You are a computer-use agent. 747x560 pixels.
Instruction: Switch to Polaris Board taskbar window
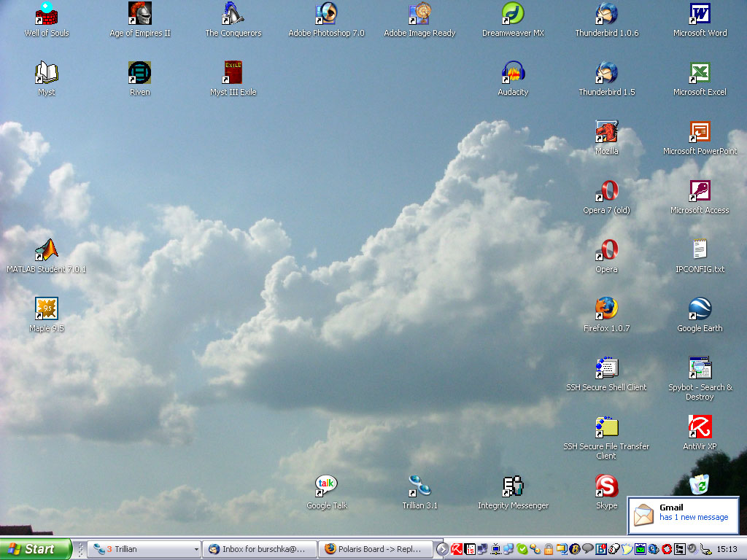click(375, 549)
